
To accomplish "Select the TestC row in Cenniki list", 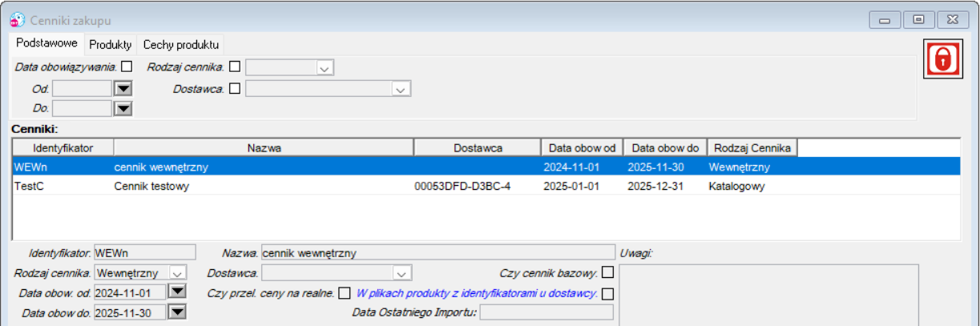I will point(486,187).
